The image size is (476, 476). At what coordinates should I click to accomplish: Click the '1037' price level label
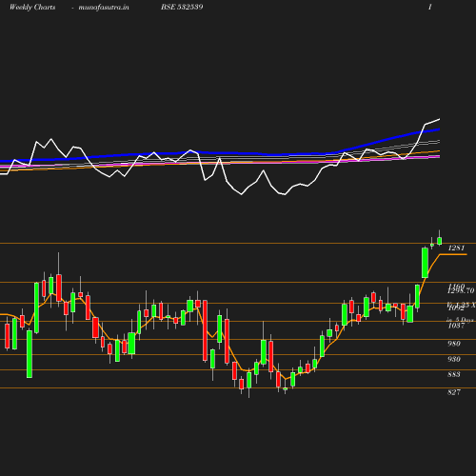[456, 326]
